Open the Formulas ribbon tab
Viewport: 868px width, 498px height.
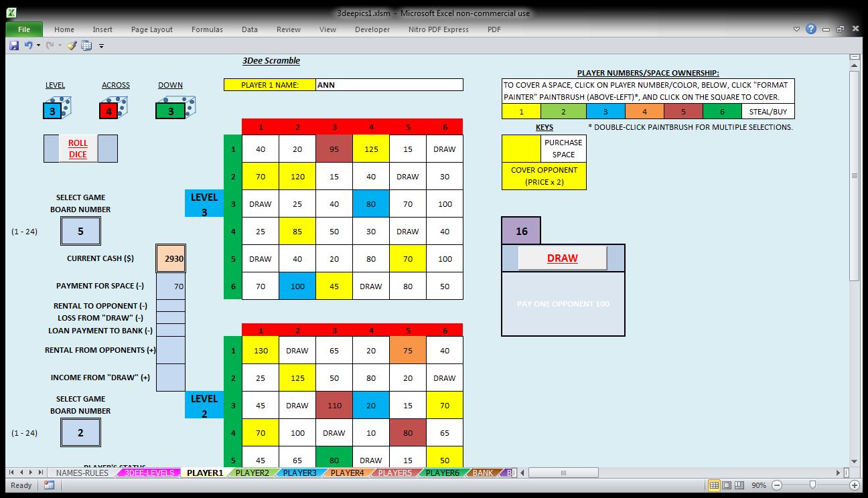[207, 29]
